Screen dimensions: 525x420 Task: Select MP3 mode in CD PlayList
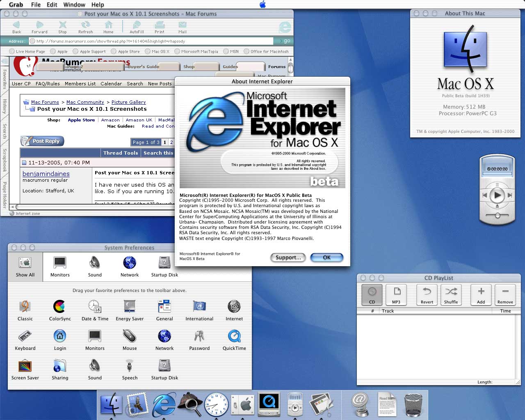click(396, 294)
